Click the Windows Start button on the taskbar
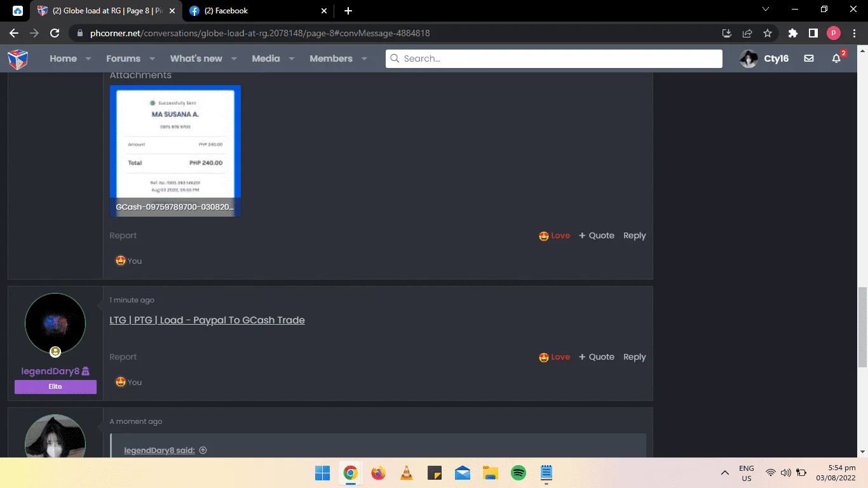Viewport: 868px width, 488px height. pyautogui.click(x=322, y=473)
